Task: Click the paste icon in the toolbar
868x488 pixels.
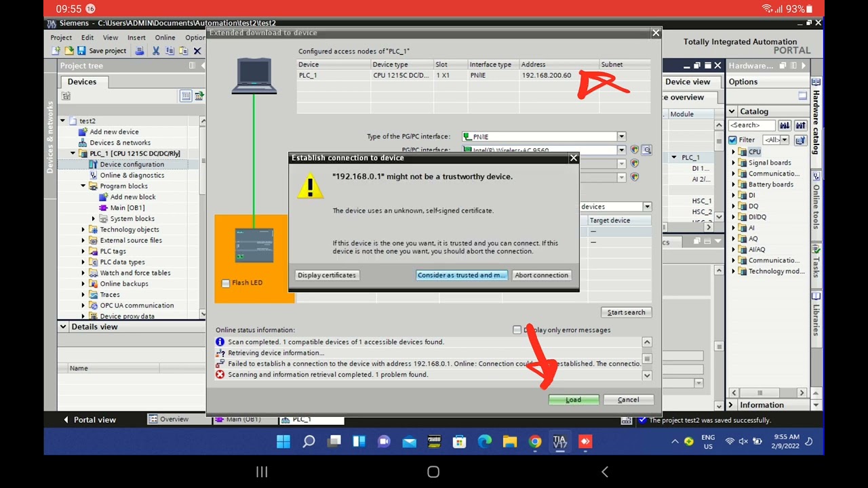Action: click(183, 51)
